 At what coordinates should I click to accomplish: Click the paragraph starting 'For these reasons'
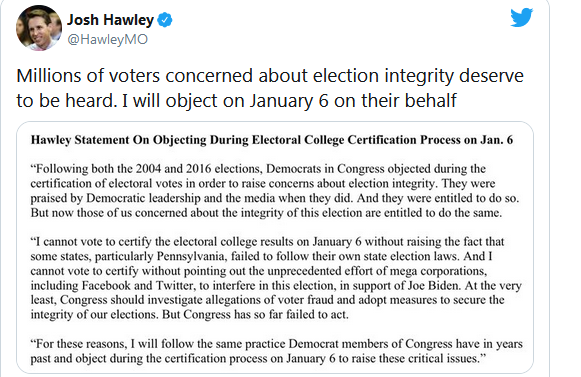coord(276,351)
